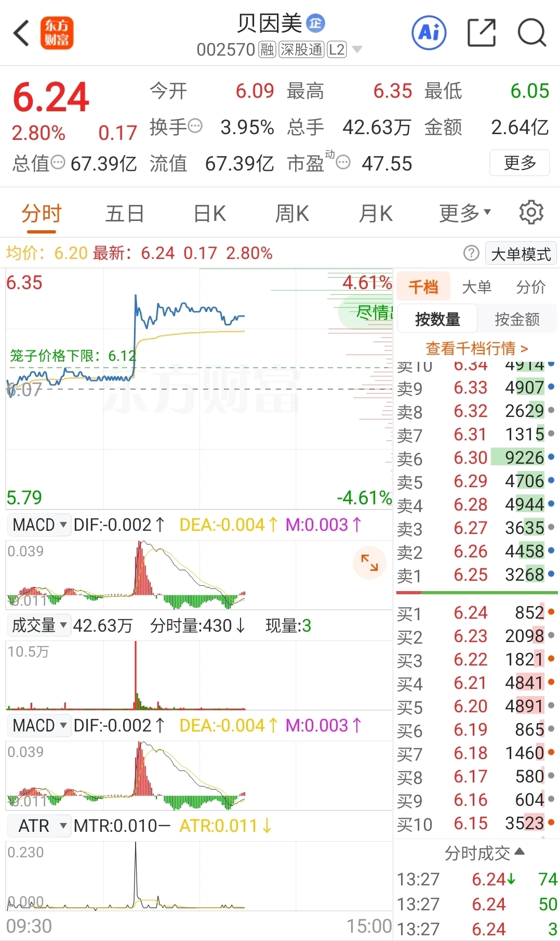This screenshot has width=560, height=941.
Task: Expand the indicator chart fullscreen icon
Action: [x=369, y=562]
